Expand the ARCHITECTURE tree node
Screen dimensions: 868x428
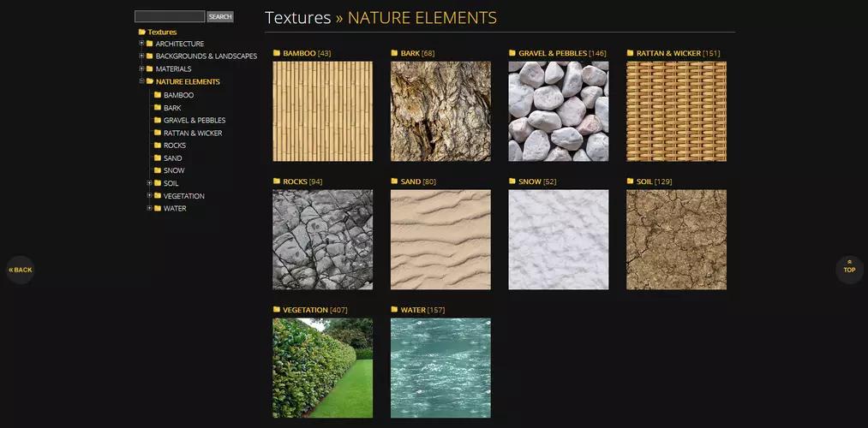coord(141,43)
